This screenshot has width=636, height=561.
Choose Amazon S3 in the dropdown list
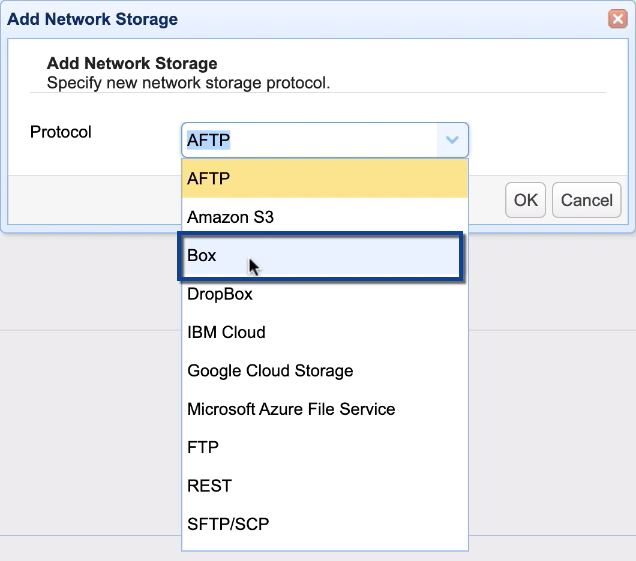[x=324, y=217]
